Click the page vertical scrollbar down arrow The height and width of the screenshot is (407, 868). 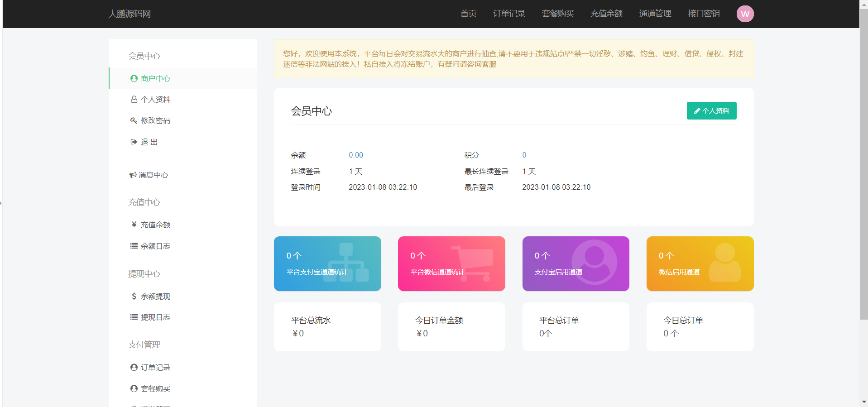click(x=864, y=402)
